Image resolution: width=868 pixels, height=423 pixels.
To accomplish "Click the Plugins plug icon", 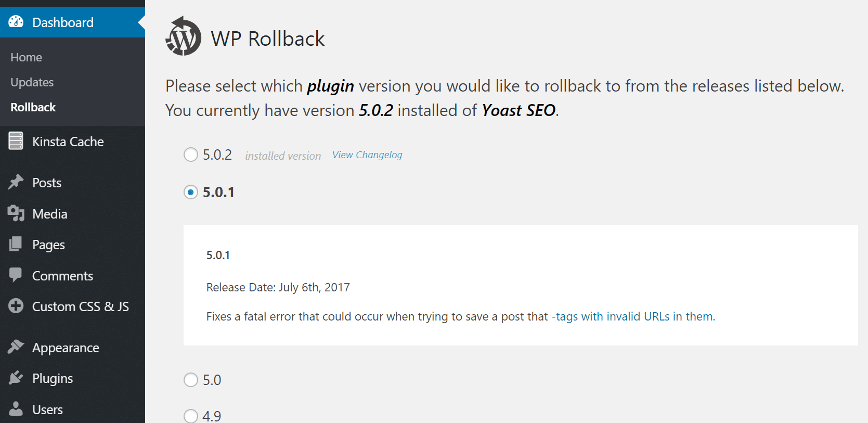I will (16, 378).
